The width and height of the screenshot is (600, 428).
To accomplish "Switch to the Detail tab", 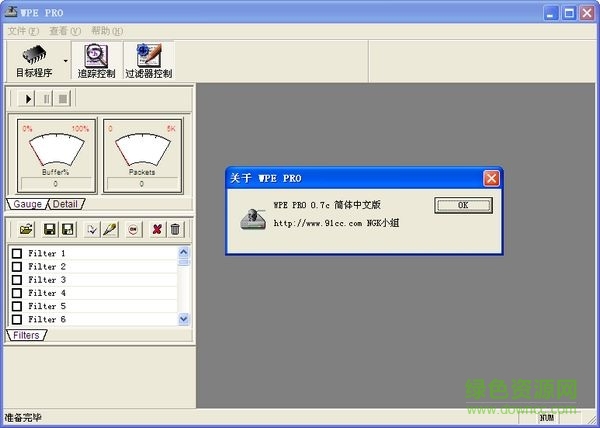I will tap(65, 204).
